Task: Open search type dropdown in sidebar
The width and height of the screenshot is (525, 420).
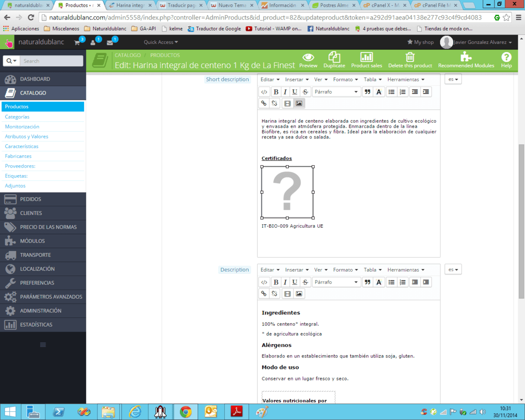Action: 11,61
